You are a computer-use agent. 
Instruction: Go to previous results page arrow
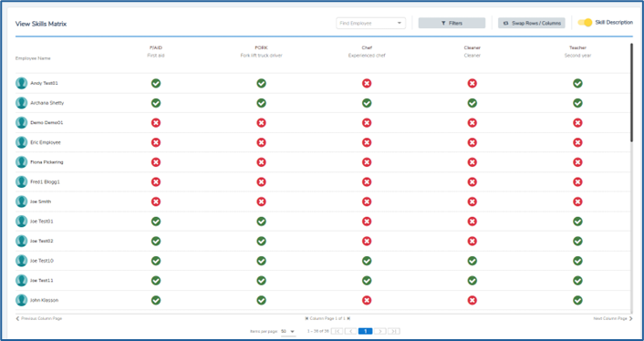(351, 331)
